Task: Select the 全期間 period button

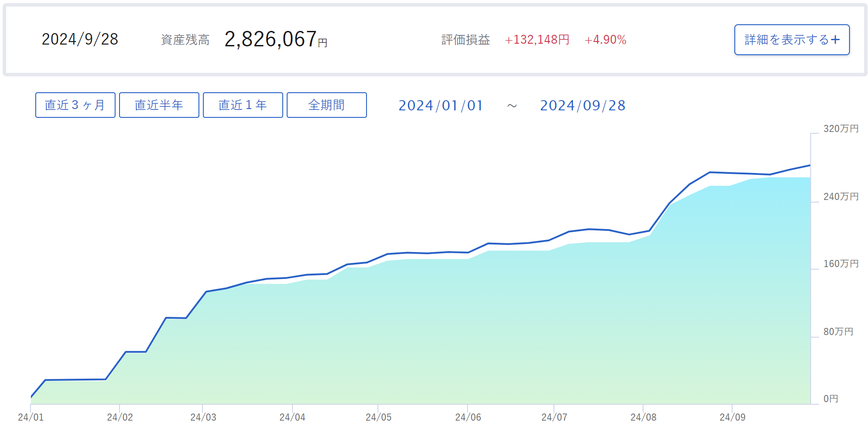Action: [x=327, y=105]
